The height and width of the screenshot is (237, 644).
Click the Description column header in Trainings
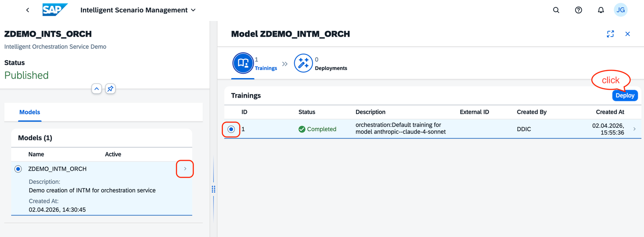370,112
